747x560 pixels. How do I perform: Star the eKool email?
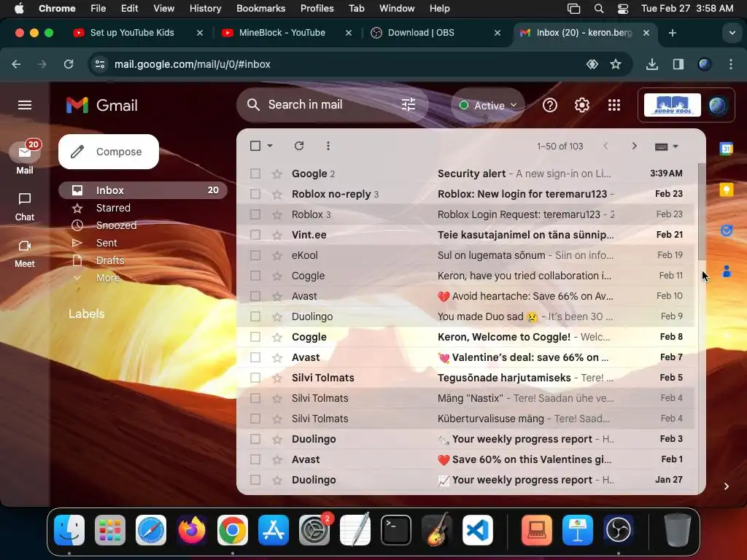point(276,255)
